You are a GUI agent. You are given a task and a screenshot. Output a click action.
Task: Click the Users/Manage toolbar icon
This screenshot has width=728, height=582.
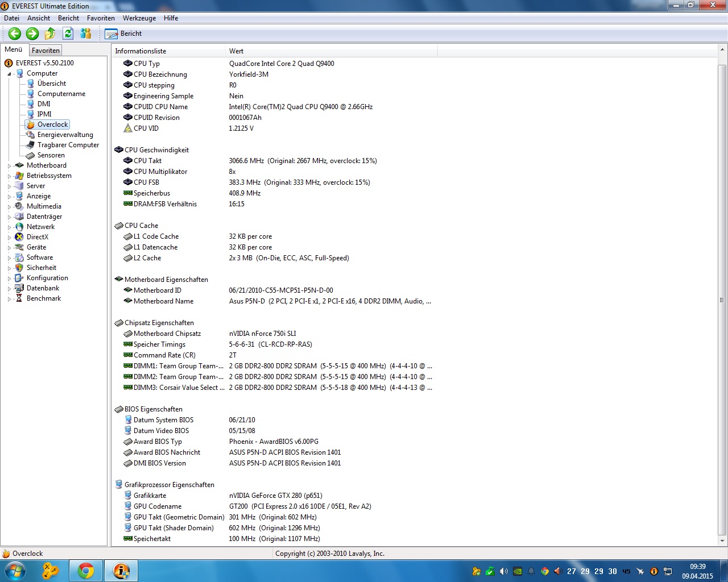pos(85,34)
